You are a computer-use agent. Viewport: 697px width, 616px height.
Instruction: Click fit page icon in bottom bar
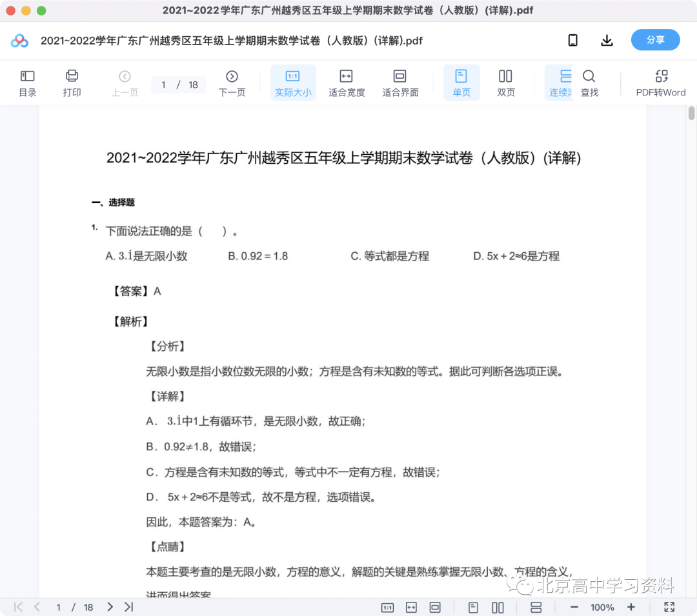[x=435, y=607]
